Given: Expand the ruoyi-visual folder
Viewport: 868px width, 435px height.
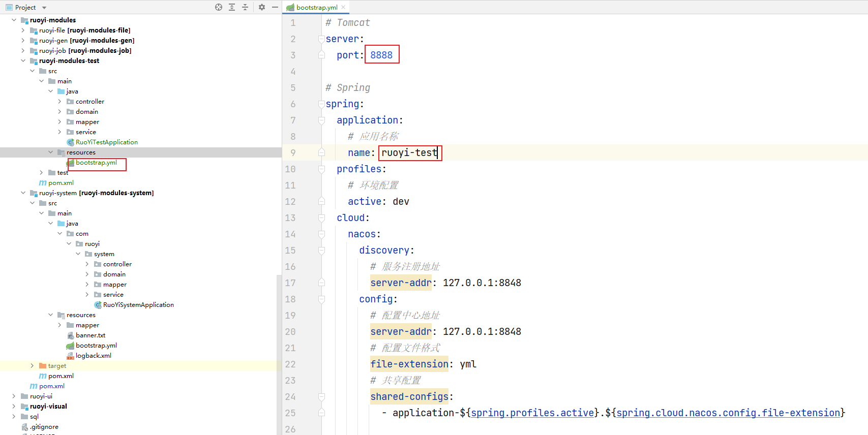Looking at the screenshot, I should click(14, 406).
